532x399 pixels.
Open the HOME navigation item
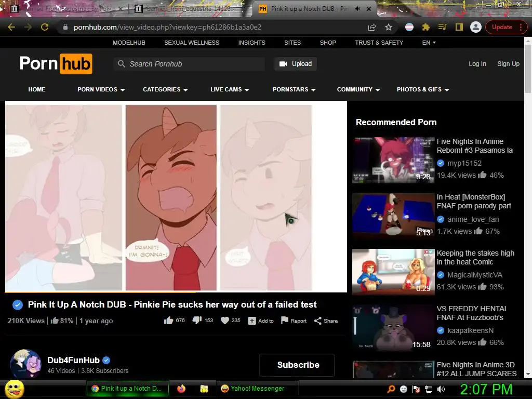[37, 89]
